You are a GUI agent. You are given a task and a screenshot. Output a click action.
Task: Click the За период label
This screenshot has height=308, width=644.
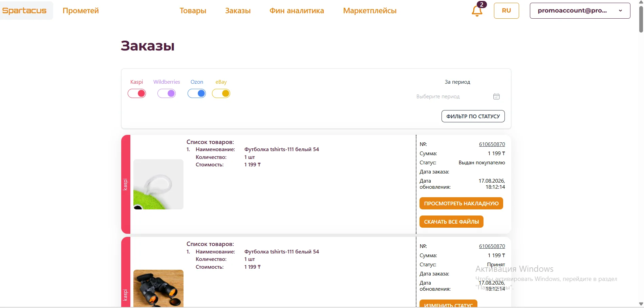pyautogui.click(x=457, y=82)
